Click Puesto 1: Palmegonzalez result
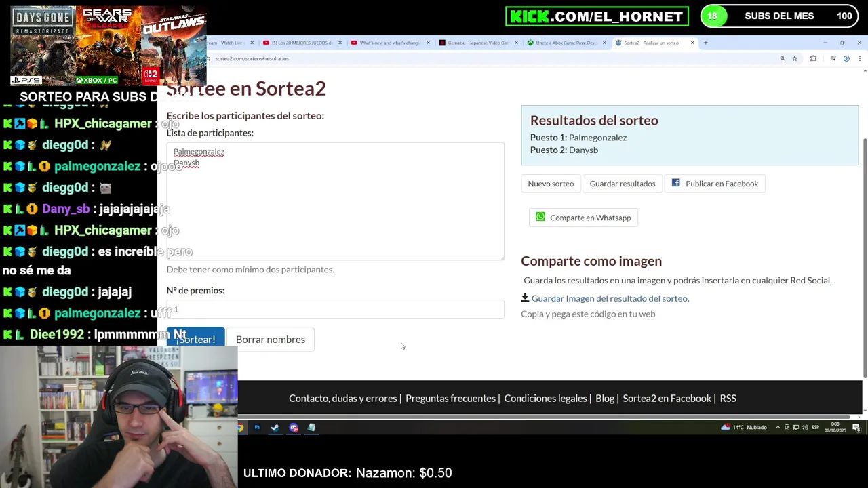The height and width of the screenshot is (488, 868). tap(578, 138)
